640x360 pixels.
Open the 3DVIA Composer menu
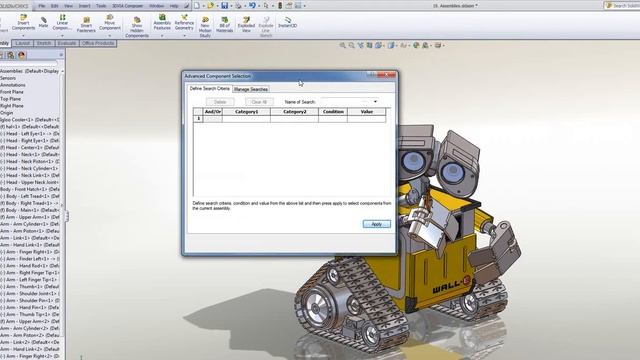(127, 6)
